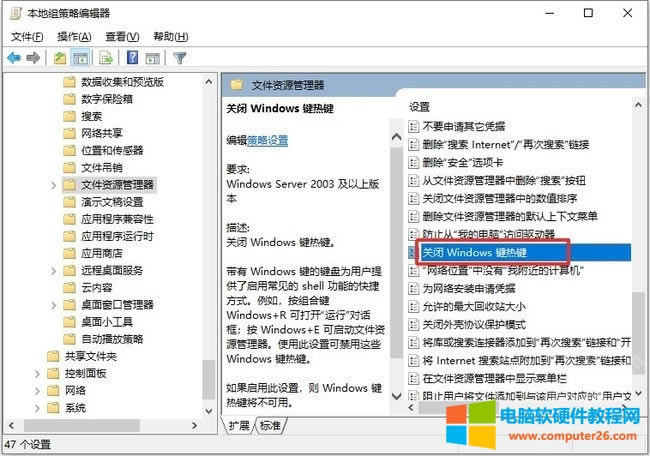Switch to the 扩展 tab
Image resolution: width=650 pixels, height=456 pixels.
[x=239, y=425]
